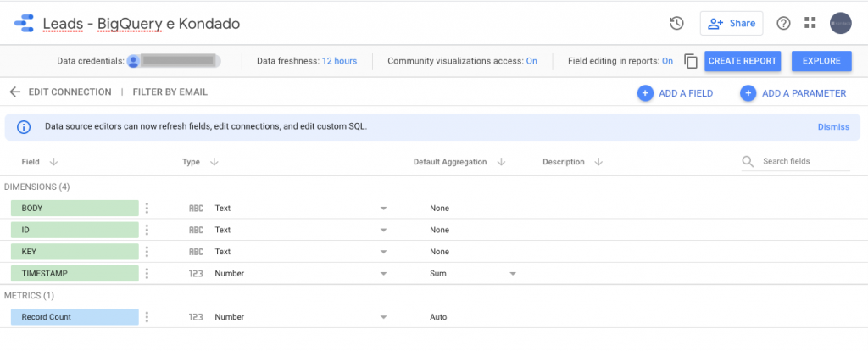Screen dimensions: 868x351
Task: Open the three-dot menu for TIMESTAMP field
Action: tap(147, 274)
